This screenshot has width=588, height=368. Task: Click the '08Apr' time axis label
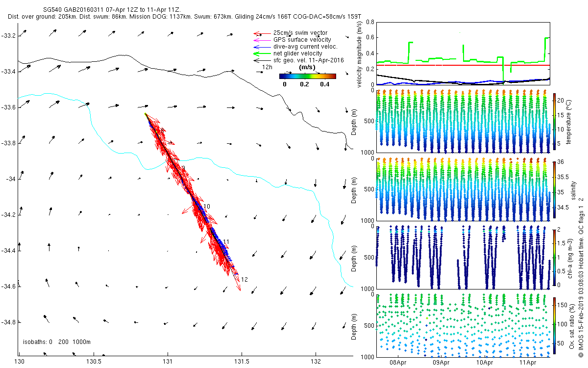coord(398,363)
